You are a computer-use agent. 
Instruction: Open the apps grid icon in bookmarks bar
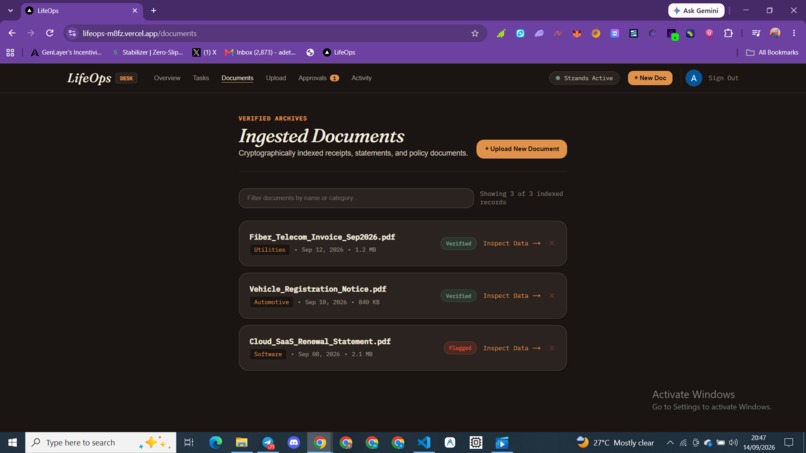(x=10, y=52)
